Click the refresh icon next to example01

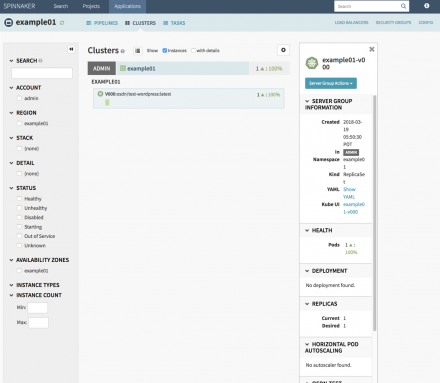pyautogui.click(x=62, y=23)
